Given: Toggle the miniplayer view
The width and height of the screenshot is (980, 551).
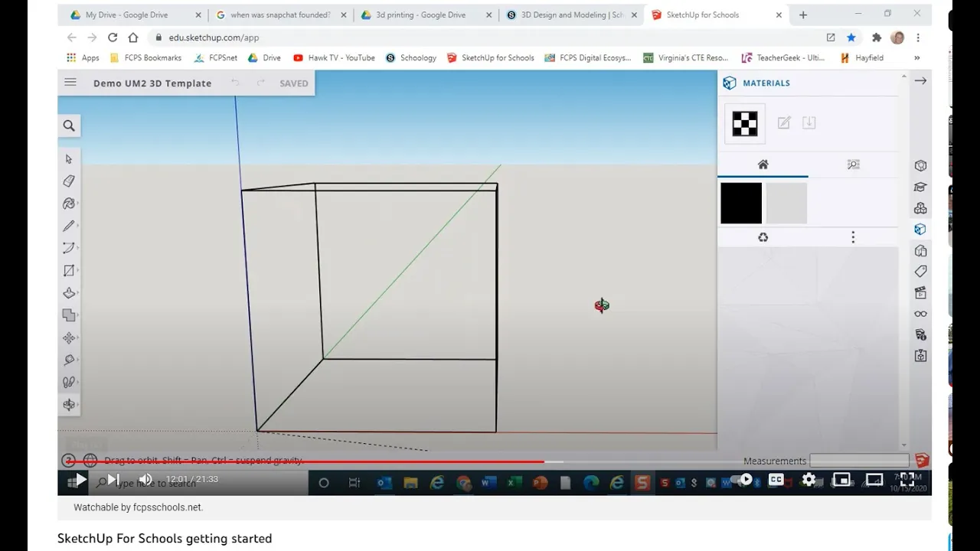Looking at the screenshot, I should [841, 480].
